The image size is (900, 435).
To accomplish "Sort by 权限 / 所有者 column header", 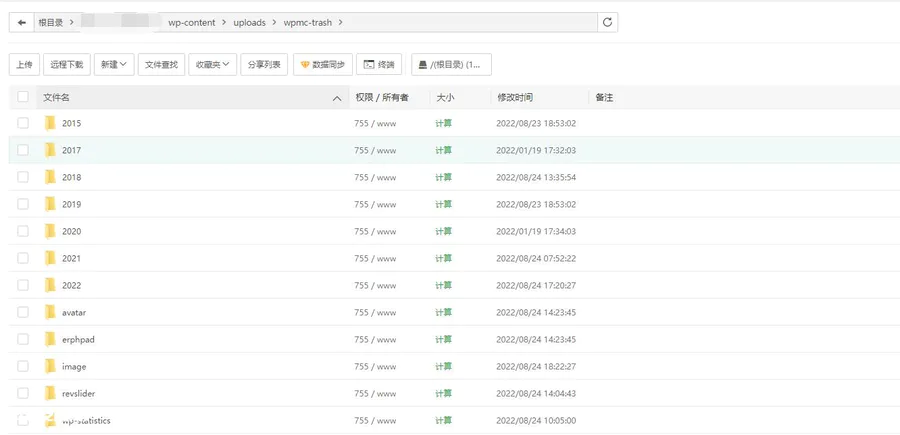I will (382, 98).
